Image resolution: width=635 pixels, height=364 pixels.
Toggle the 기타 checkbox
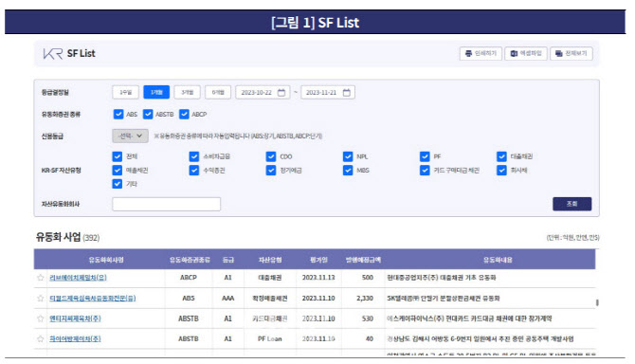click(x=117, y=184)
